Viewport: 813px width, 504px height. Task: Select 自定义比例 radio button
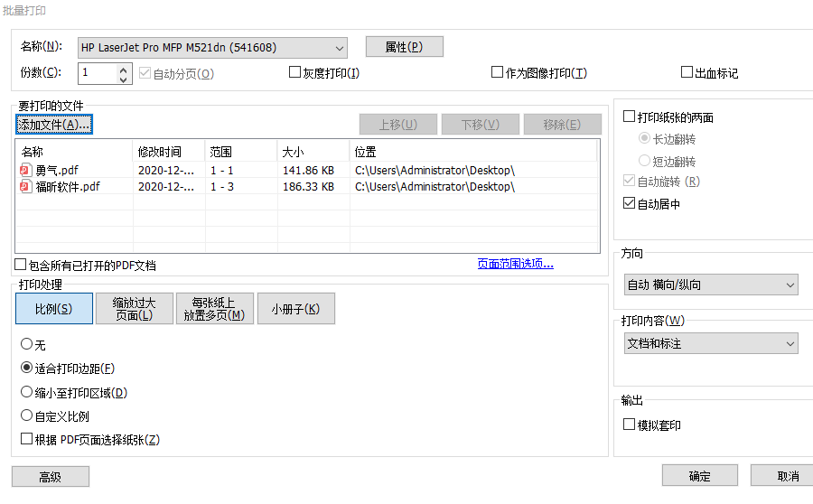26,415
